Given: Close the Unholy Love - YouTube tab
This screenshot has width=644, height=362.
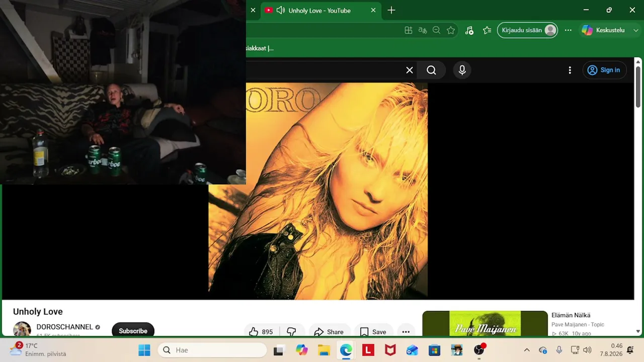Looking at the screenshot, I should (373, 11).
